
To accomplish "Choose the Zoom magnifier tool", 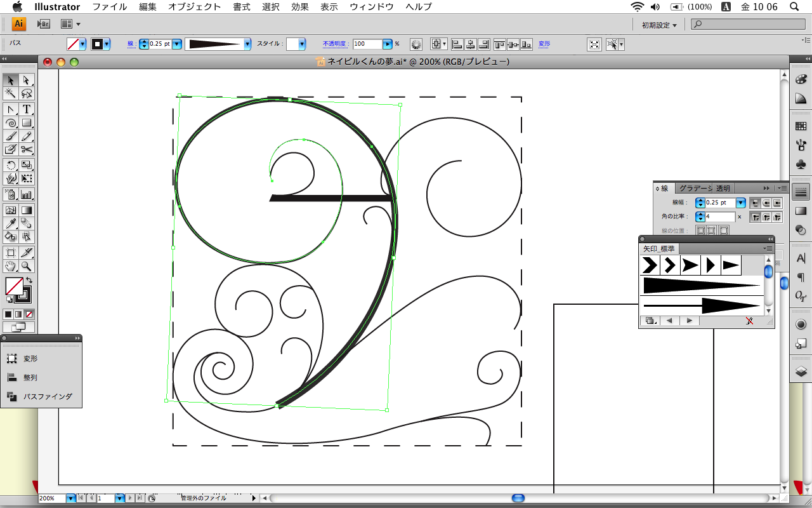I will (x=27, y=266).
